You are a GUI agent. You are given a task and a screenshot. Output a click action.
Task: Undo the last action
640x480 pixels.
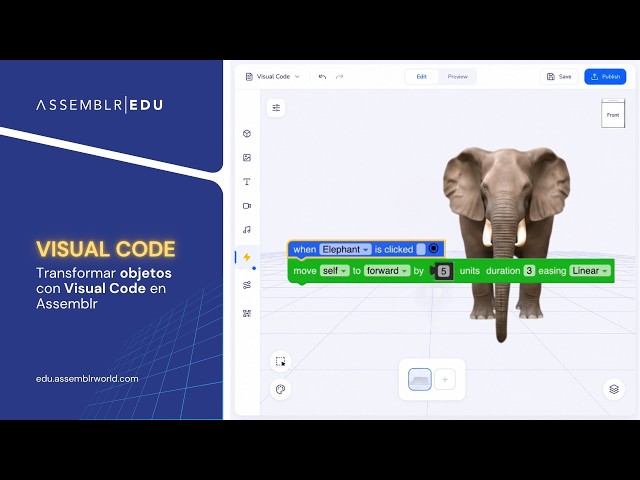[x=322, y=76]
